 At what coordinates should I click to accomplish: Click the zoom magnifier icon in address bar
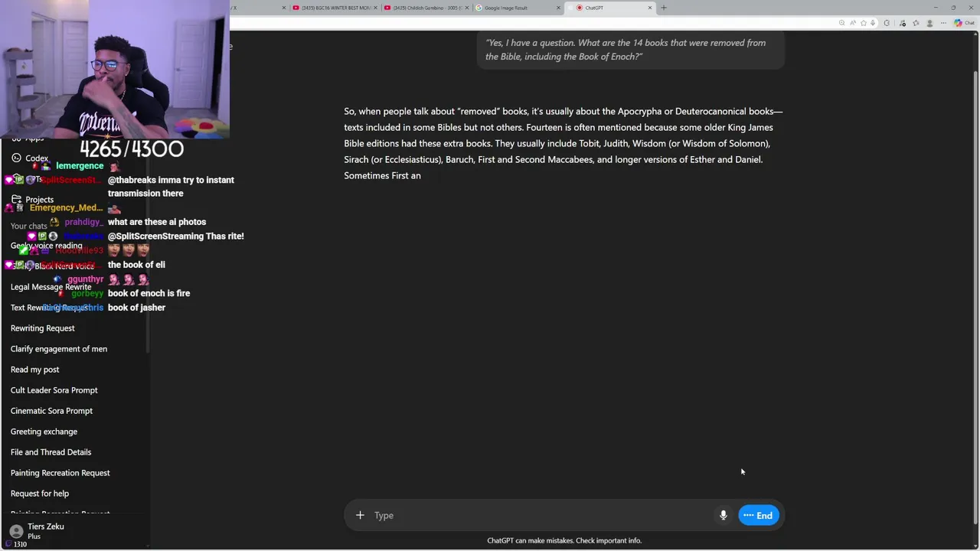(x=841, y=23)
